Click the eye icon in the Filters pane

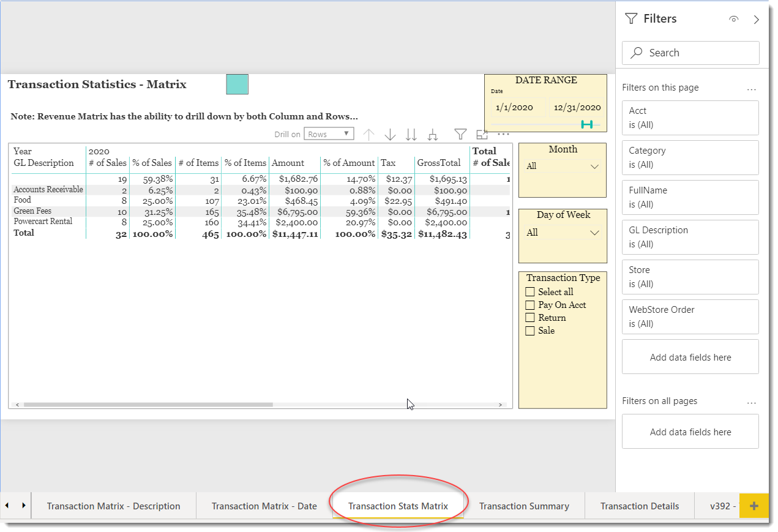point(733,19)
